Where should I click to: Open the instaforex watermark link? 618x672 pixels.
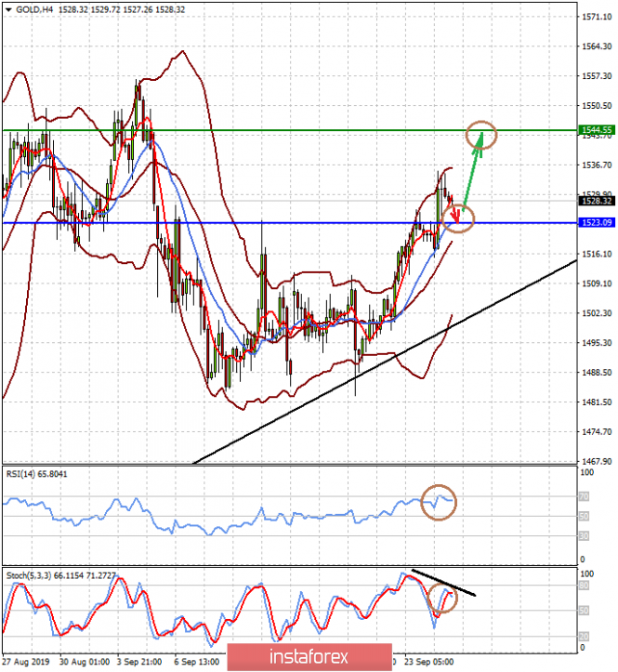[x=309, y=656]
